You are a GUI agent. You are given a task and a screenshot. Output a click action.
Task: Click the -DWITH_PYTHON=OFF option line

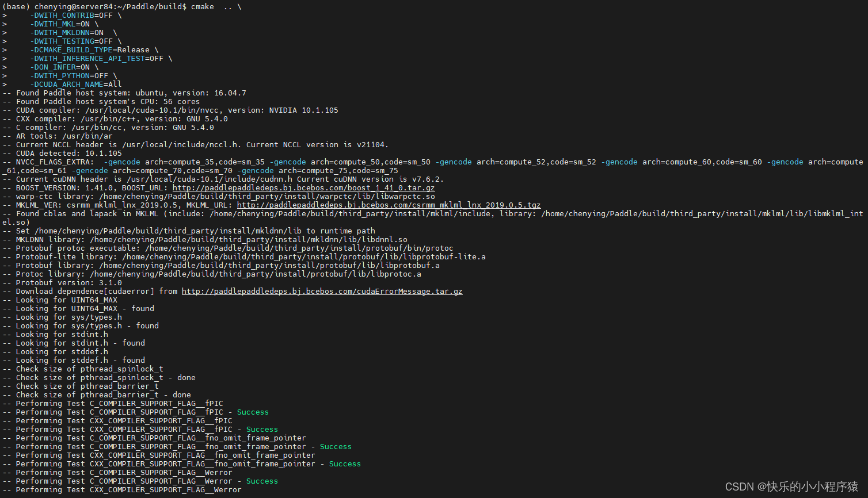(73, 76)
